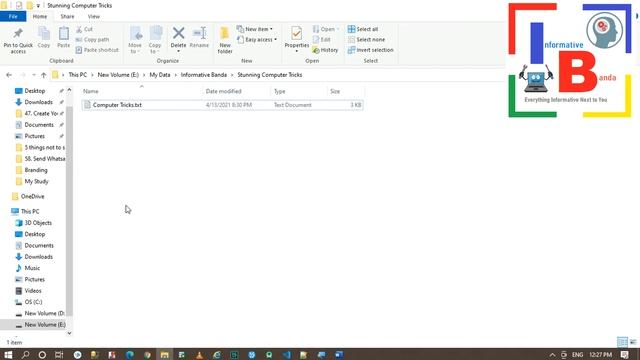Click the 12:27 PM taskbar clock
This screenshot has width=640, height=360.
tap(600, 355)
